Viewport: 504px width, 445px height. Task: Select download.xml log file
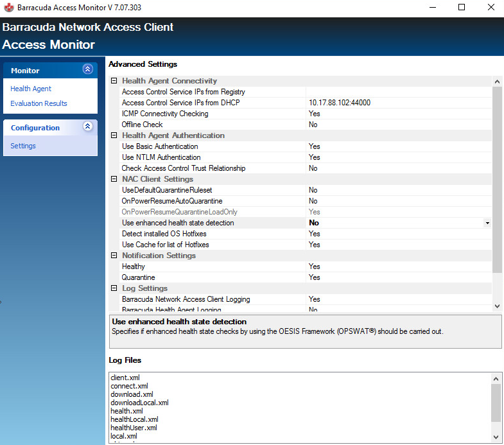[x=132, y=394]
